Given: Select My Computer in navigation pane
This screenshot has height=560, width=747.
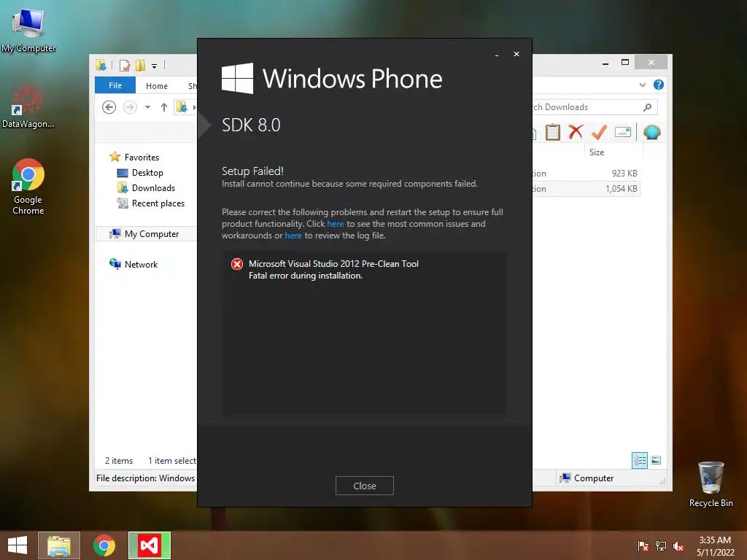Looking at the screenshot, I should pos(152,234).
